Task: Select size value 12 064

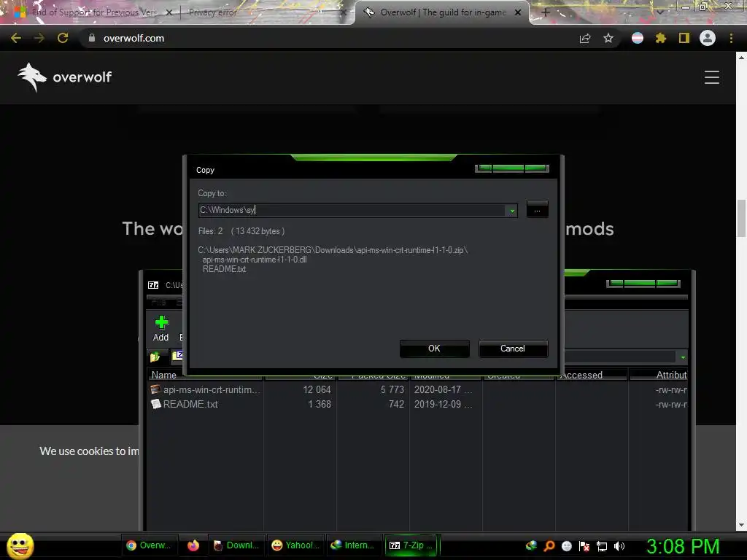Action: click(x=317, y=389)
